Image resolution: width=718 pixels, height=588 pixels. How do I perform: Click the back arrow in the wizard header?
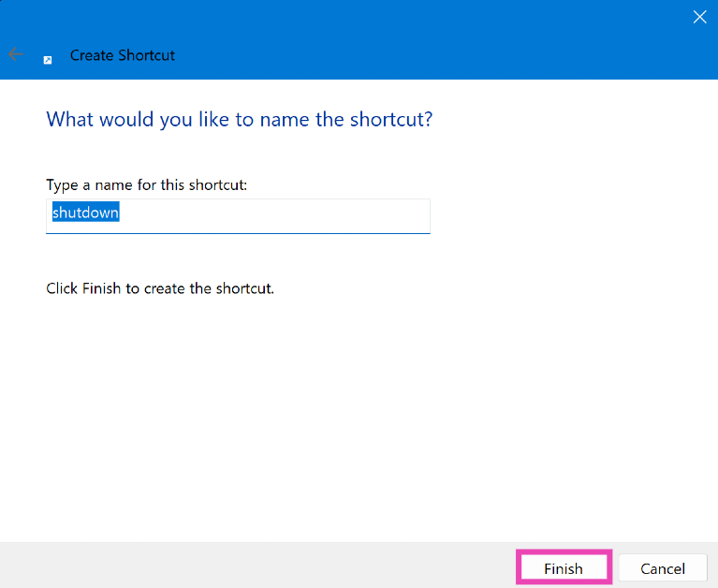pyautogui.click(x=15, y=54)
